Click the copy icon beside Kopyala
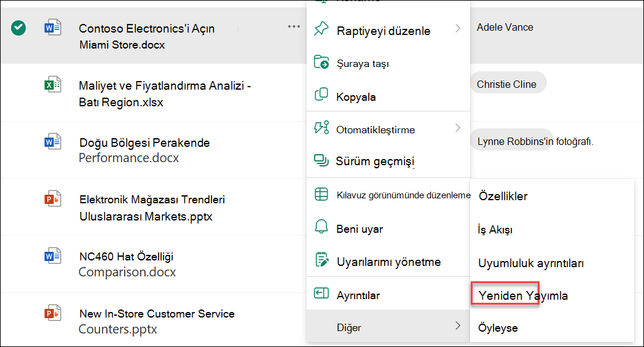The height and width of the screenshot is (347, 644). tap(321, 95)
